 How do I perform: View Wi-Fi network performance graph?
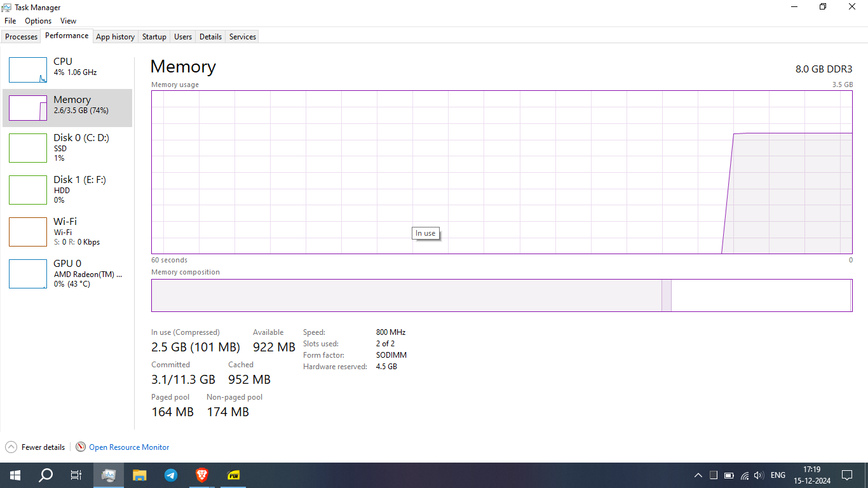pos(67,231)
